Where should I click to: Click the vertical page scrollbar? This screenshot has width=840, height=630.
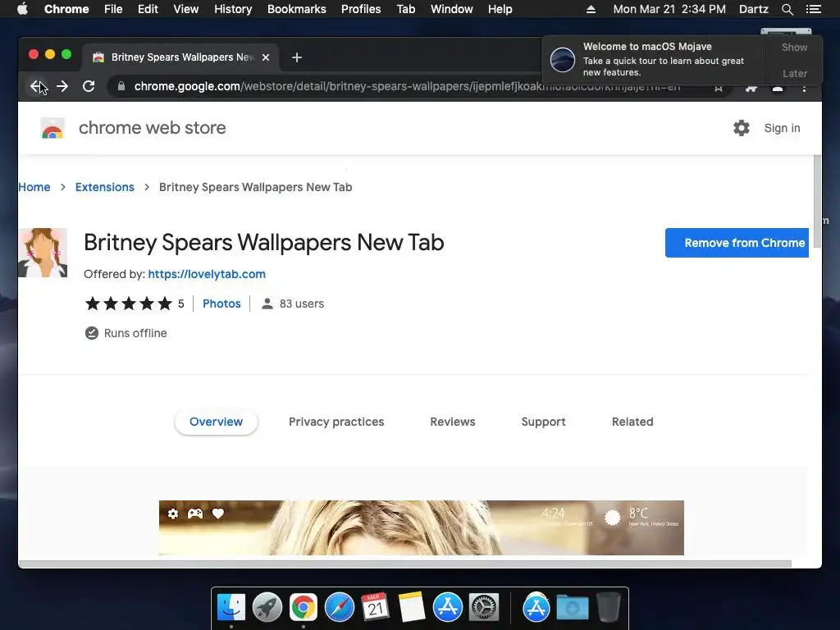click(x=817, y=202)
